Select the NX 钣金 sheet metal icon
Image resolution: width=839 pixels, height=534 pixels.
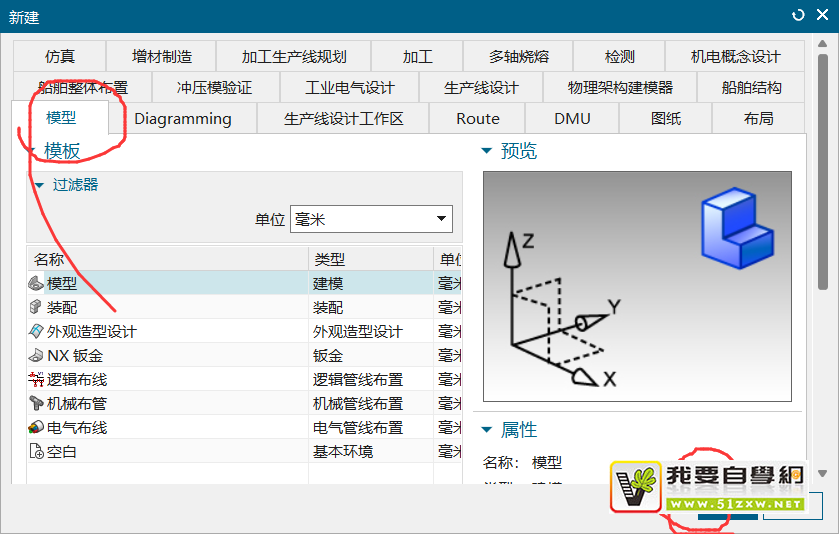coord(36,355)
